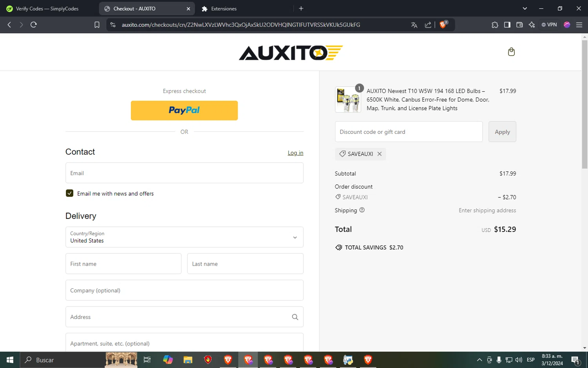The width and height of the screenshot is (588, 368).
Task: Focus the First name field
Action: (x=123, y=264)
